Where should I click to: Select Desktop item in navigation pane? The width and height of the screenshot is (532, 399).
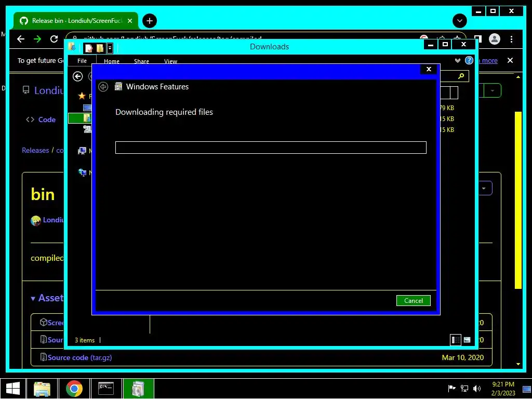click(87, 108)
